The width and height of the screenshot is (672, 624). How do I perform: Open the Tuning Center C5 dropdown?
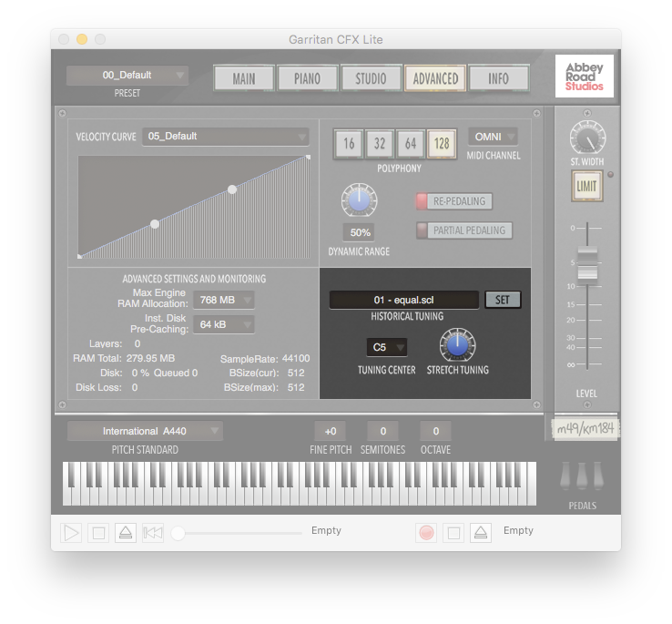(x=387, y=347)
